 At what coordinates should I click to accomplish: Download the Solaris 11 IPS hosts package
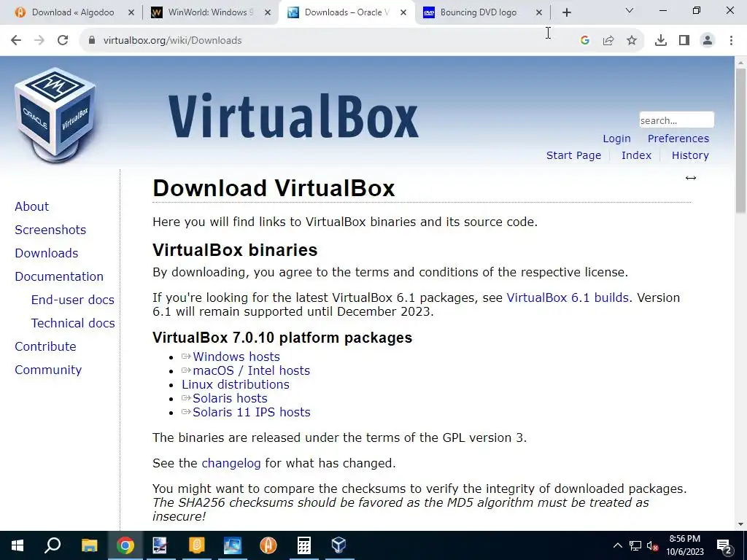click(251, 412)
